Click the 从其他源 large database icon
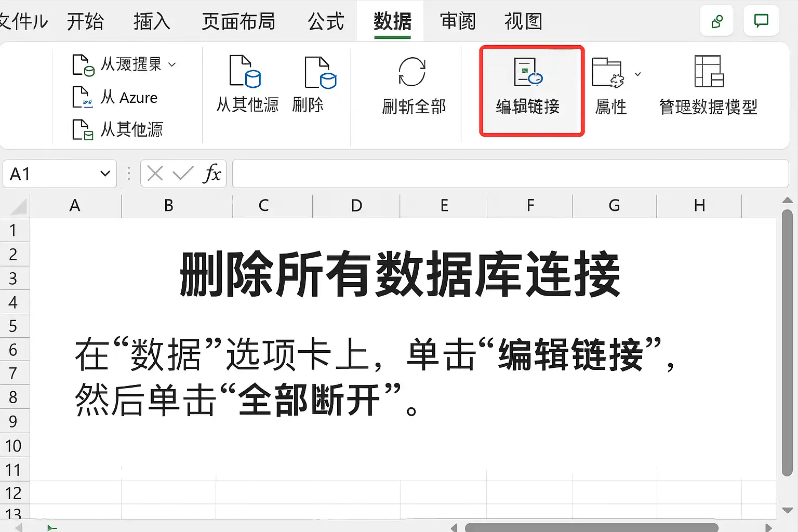This screenshot has width=798, height=532. click(245, 71)
